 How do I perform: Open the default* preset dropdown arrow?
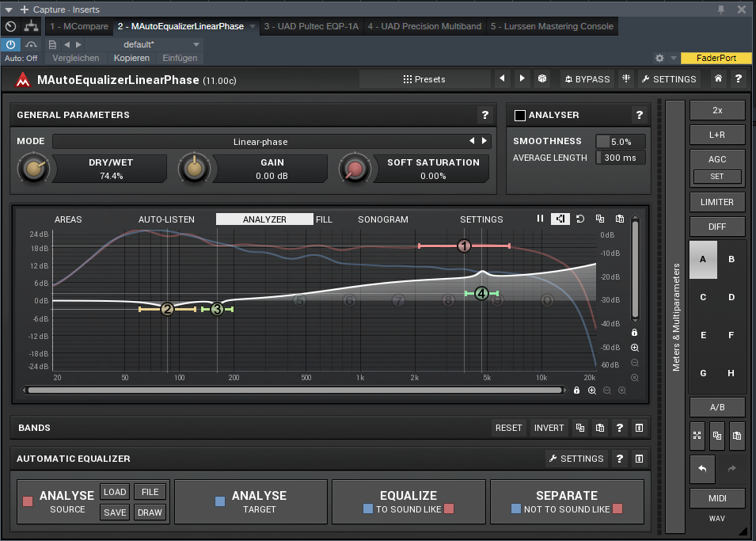196,44
